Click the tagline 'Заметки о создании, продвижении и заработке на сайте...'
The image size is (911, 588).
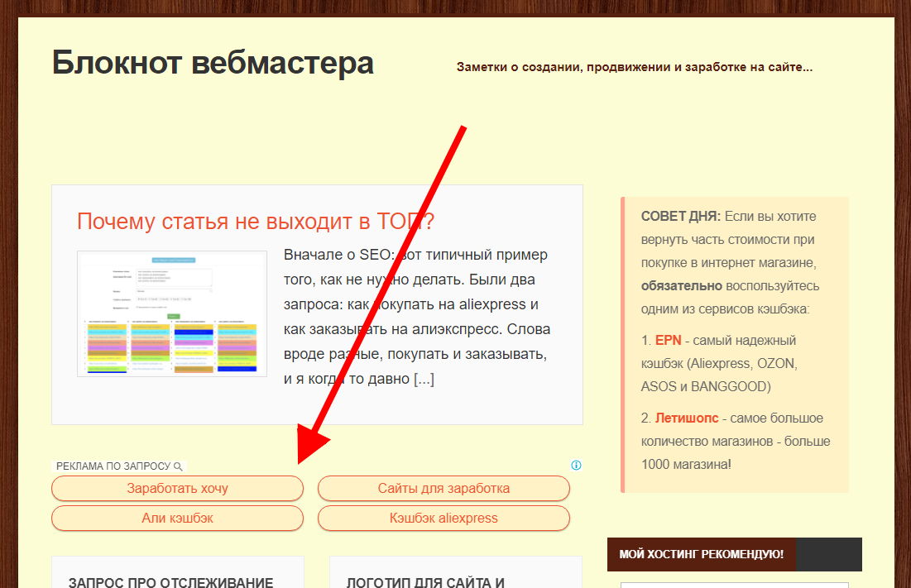click(635, 67)
